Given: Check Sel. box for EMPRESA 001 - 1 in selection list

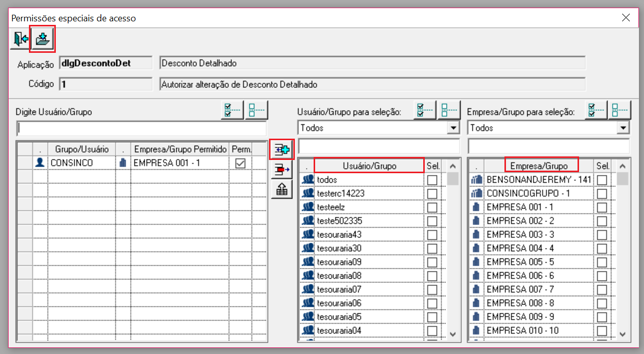Looking at the screenshot, I should 602,207.
